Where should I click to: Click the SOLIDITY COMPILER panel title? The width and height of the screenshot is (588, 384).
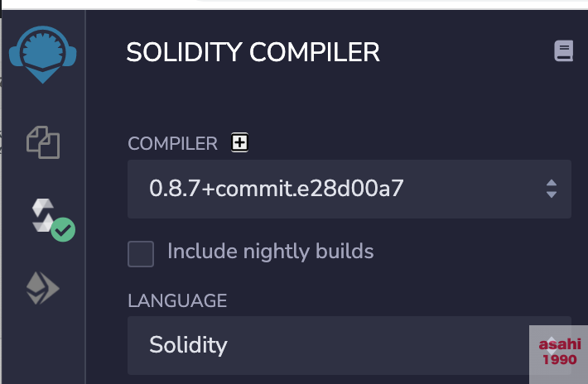pos(253,52)
